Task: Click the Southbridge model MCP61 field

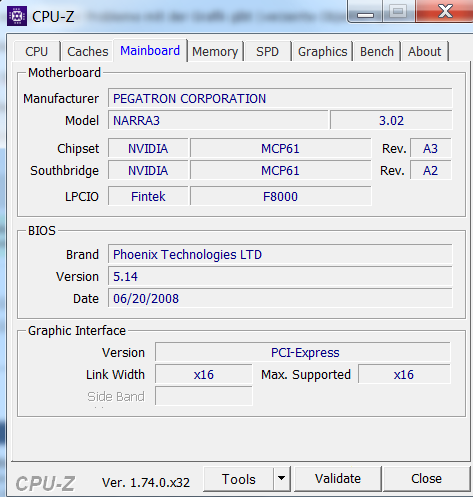Action: [x=280, y=170]
